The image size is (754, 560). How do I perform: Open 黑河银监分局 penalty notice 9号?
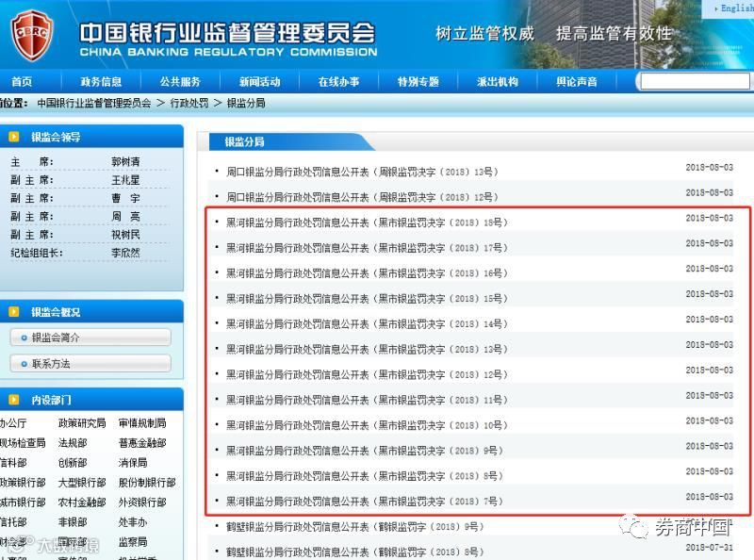click(x=365, y=451)
